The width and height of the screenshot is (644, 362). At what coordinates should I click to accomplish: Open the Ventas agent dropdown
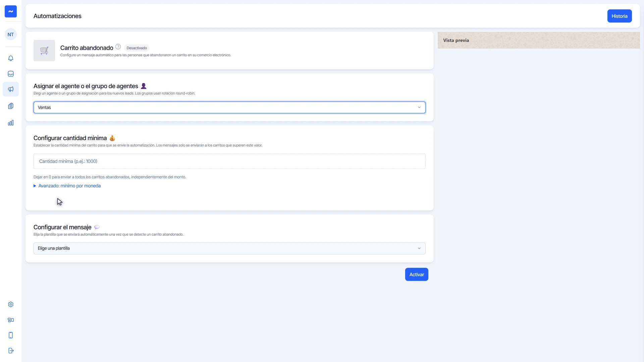click(x=229, y=107)
